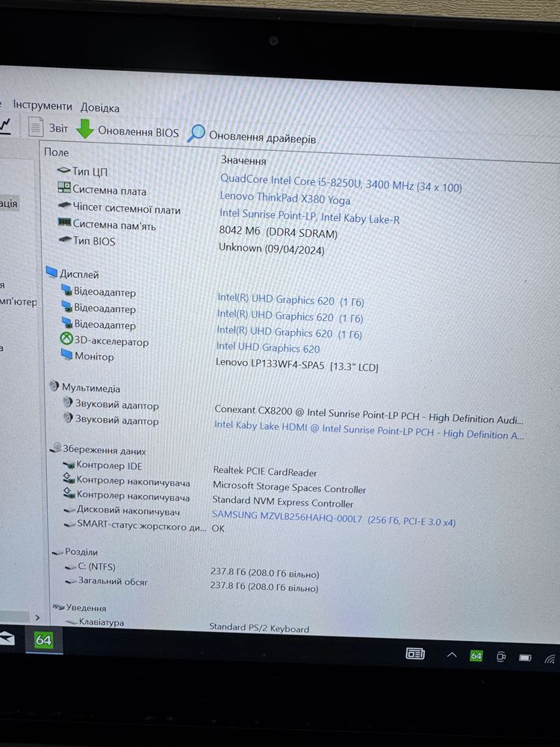Click the Клавіатура row icon
The image size is (560, 747).
pos(72,622)
